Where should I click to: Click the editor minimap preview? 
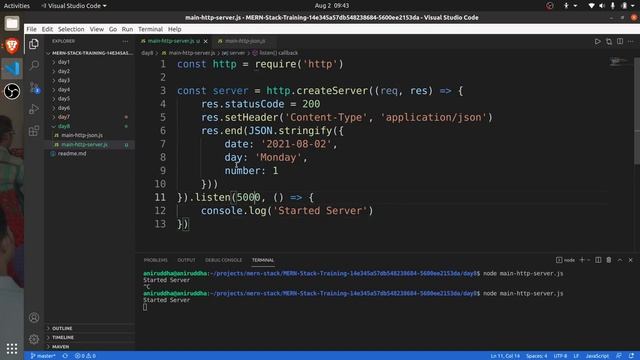(620, 62)
